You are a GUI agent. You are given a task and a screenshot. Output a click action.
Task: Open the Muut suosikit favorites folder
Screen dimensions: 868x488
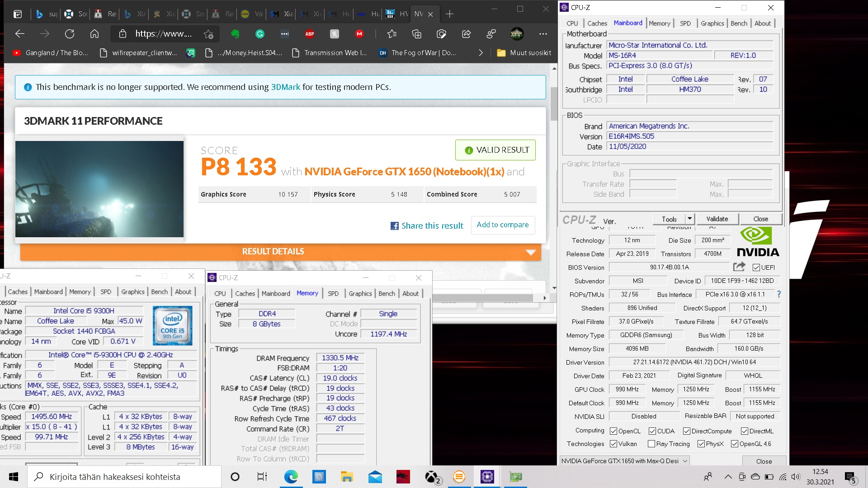[524, 53]
